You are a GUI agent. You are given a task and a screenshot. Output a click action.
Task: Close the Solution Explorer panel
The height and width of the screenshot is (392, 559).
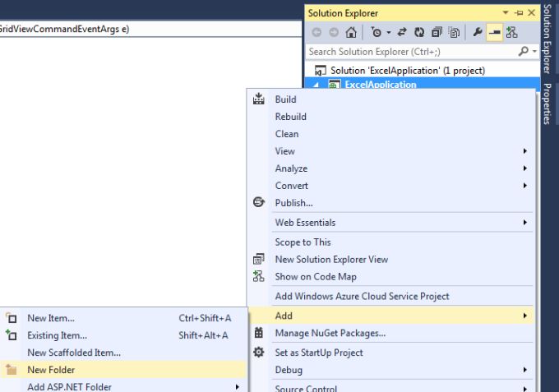point(531,13)
